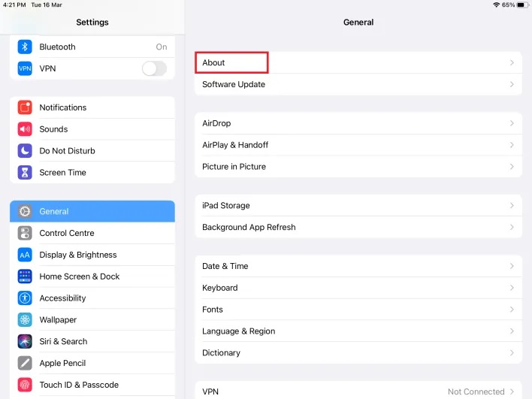Tap the battery indicator in status bar
Viewport: 532px width, 399px height.
[522, 5]
